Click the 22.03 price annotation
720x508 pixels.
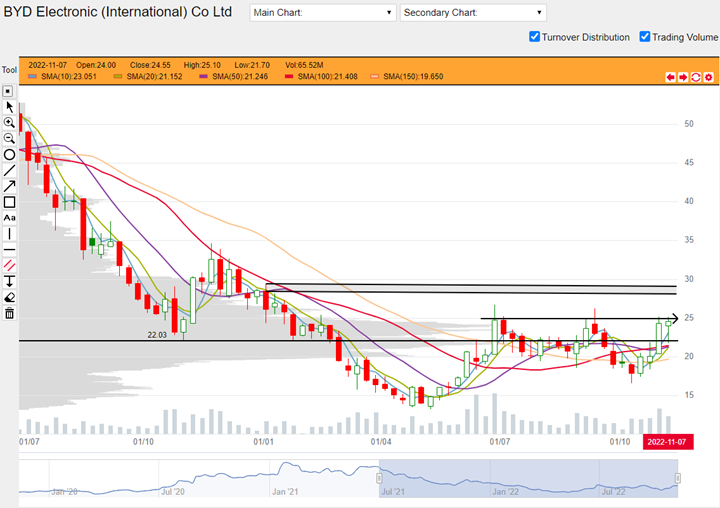tap(157, 335)
